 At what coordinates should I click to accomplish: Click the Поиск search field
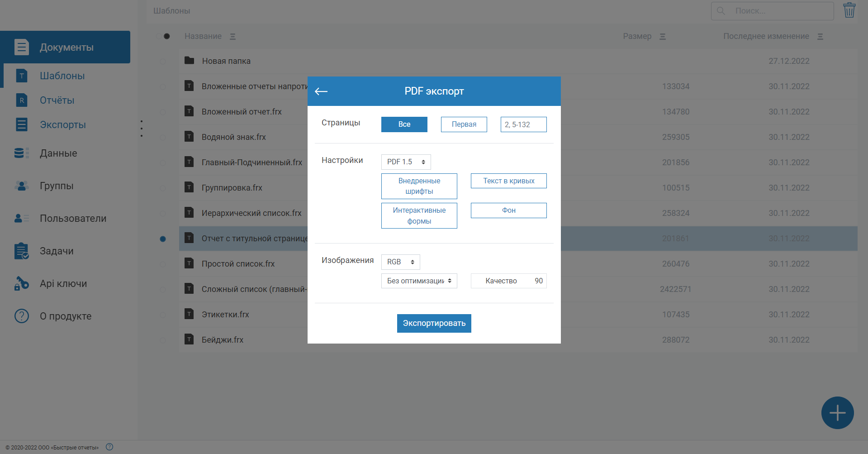point(773,11)
